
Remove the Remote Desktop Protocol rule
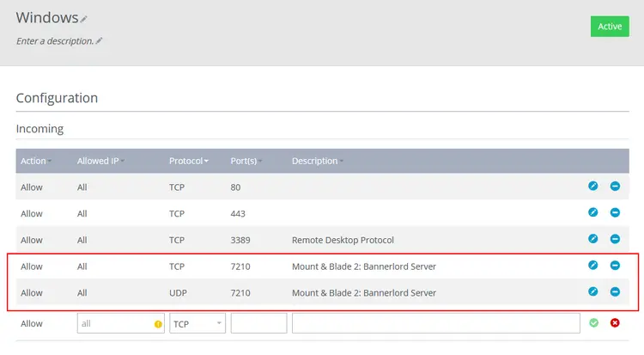click(x=615, y=239)
